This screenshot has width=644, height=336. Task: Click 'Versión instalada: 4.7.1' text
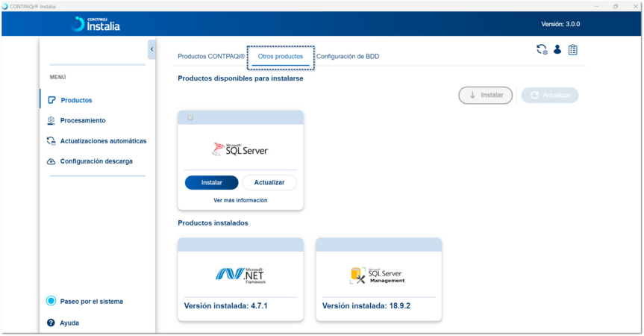[225, 305]
